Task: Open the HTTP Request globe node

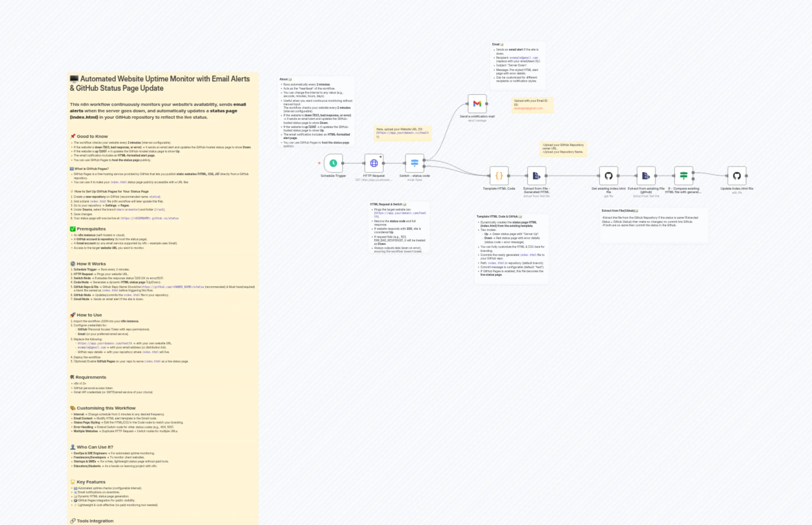Action: coord(374,163)
